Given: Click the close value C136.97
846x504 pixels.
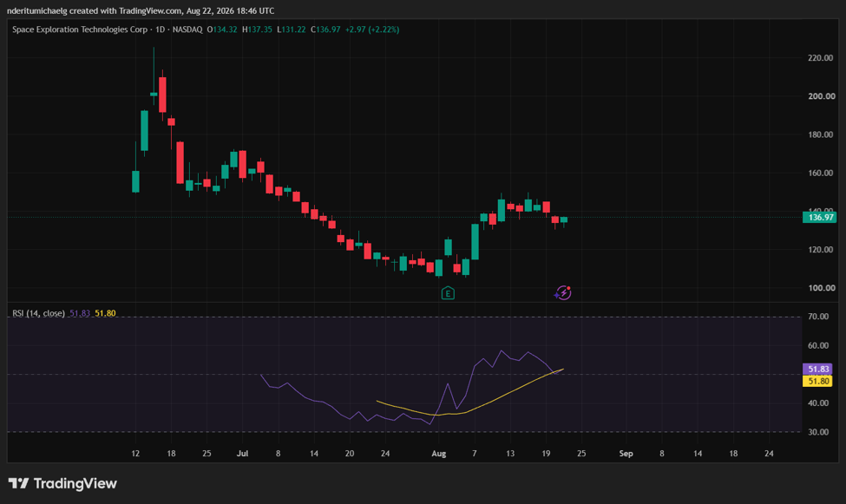Looking at the screenshot, I should [325, 29].
